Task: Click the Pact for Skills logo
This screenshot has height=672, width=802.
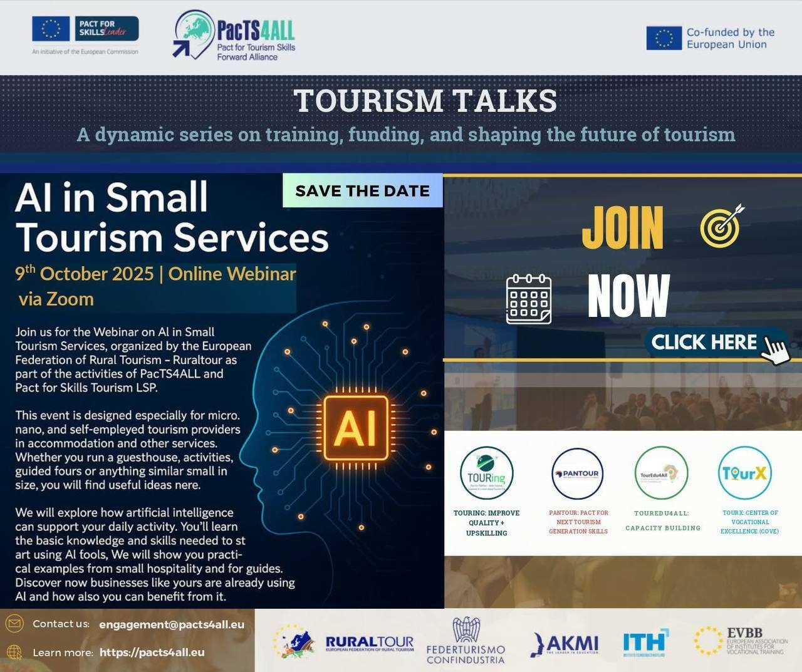Action: click(85, 29)
